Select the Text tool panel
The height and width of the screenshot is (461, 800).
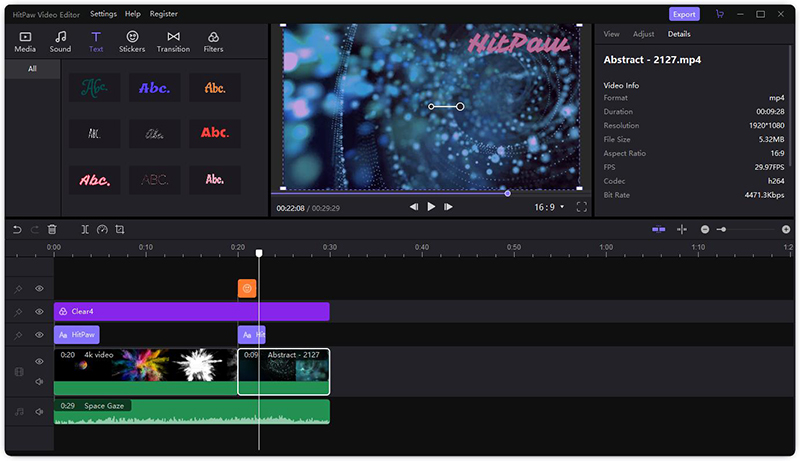[96, 41]
